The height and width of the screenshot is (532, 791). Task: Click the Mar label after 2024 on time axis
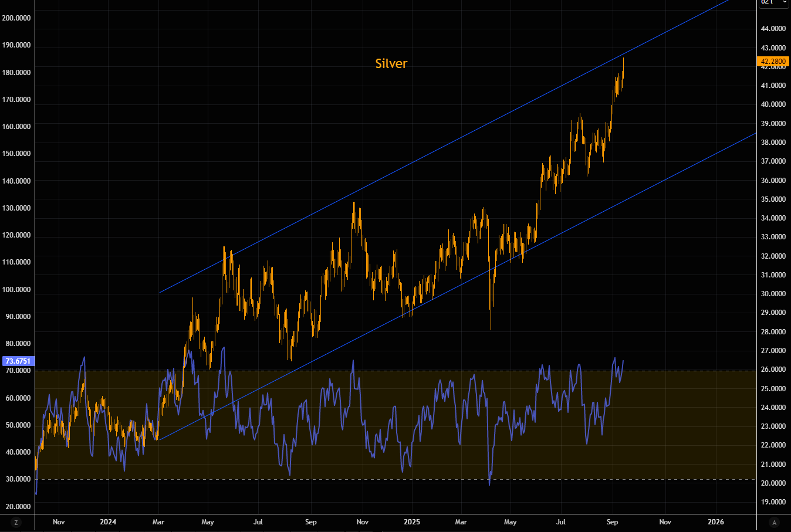[158, 521]
